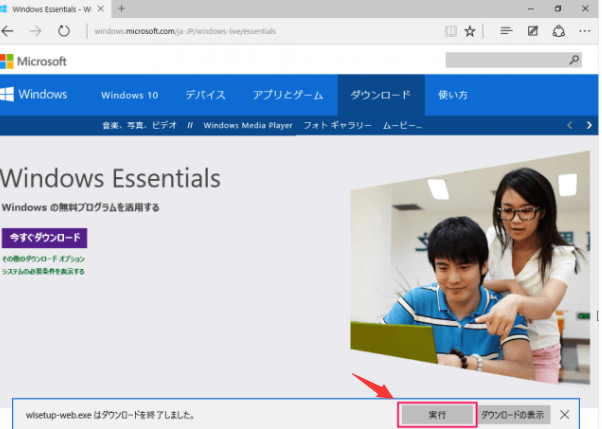
Task: Open the Share icon in toolbar
Action: pos(559,31)
